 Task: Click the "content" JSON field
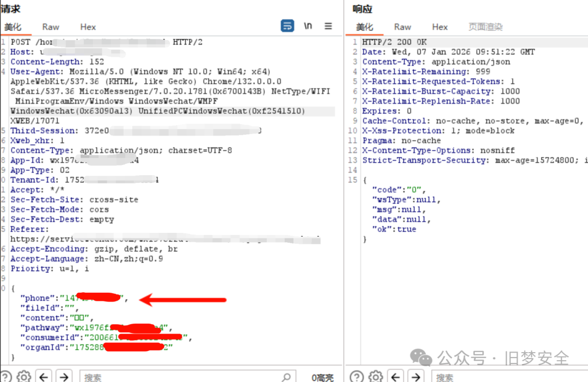pyautogui.click(x=57, y=318)
